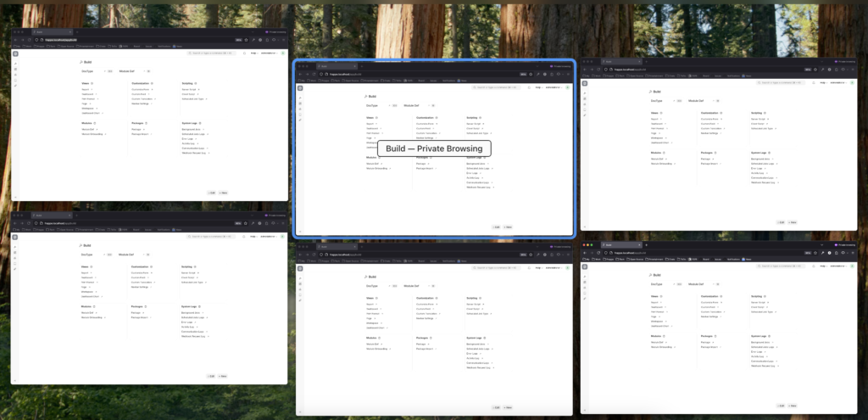Open the Server Script link in the top-right window
Image resolution: width=868 pixels, height=420 pixels.
pos(758,119)
